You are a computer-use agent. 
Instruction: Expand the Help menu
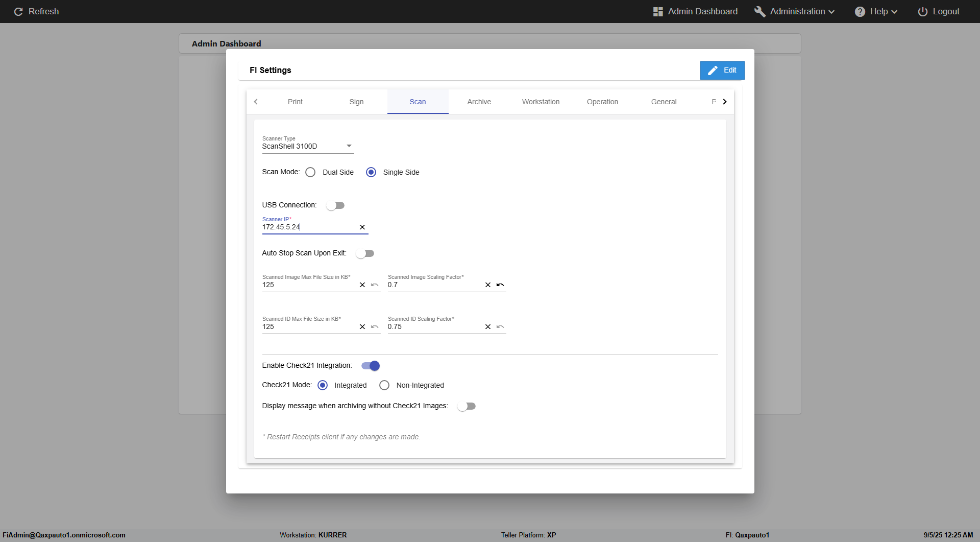[x=876, y=11]
